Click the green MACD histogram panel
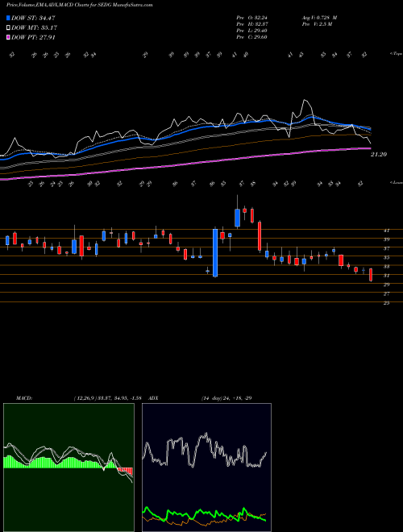The width and height of the screenshot is (403, 532). tap(69, 468)
